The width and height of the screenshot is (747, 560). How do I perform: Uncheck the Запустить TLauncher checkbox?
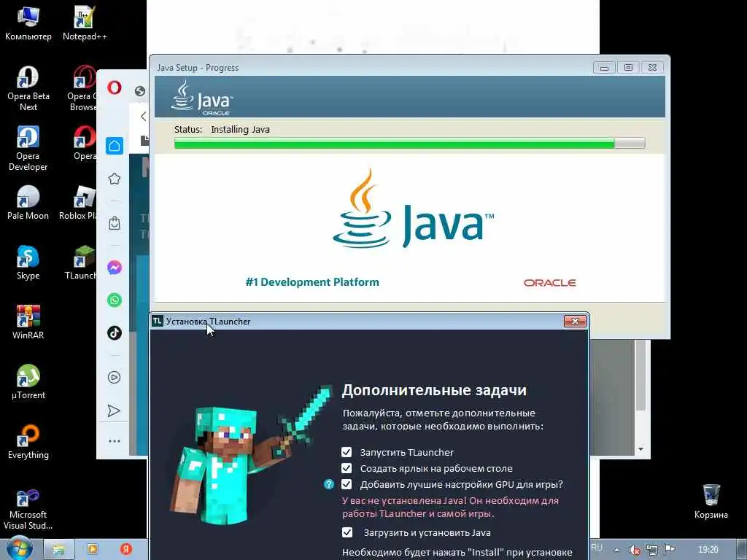click(347, 452)
